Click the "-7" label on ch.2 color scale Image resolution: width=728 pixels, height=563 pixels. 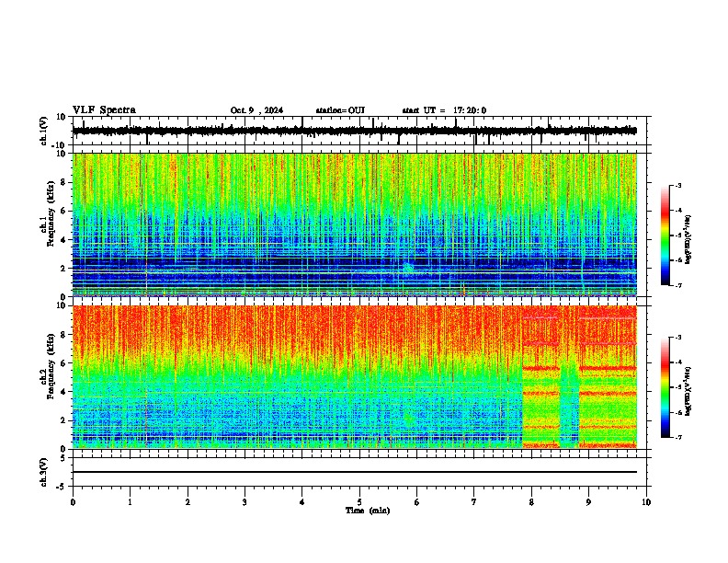[677, 438]
